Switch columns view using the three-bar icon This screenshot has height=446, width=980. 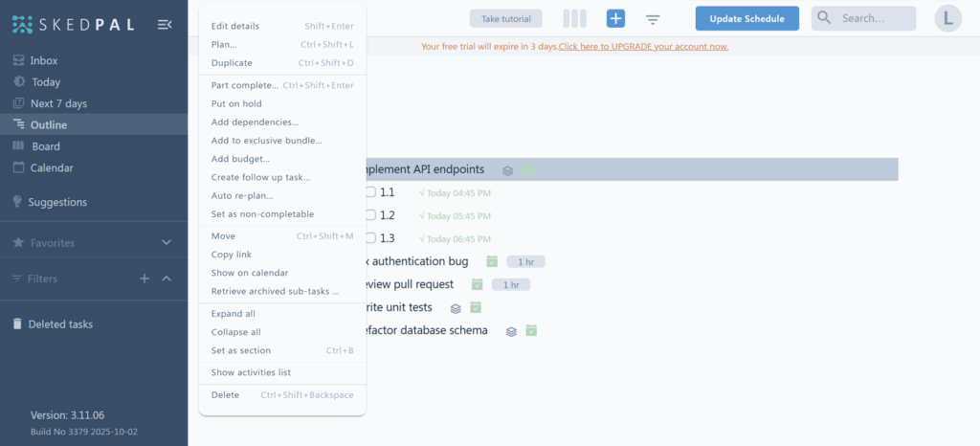[574, 18]
